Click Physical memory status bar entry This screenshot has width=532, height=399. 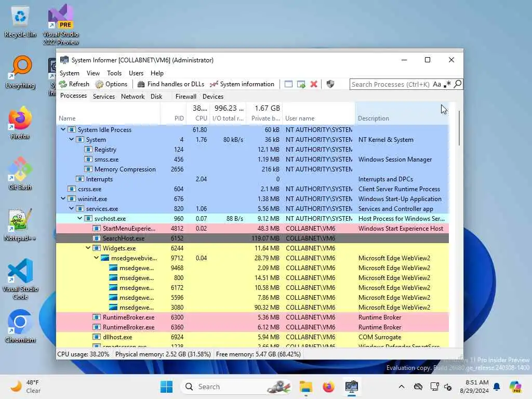coord(163,354)
